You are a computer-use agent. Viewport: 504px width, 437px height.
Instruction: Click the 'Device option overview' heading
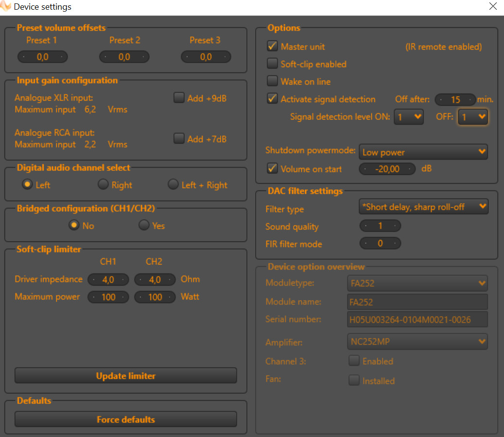tap(316, 267)
